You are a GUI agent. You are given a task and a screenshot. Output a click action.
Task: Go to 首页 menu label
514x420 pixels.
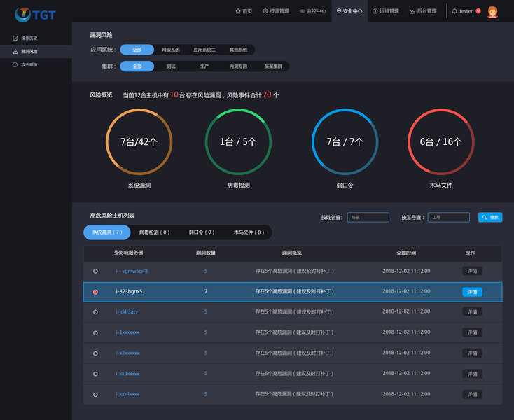(247, 11)
